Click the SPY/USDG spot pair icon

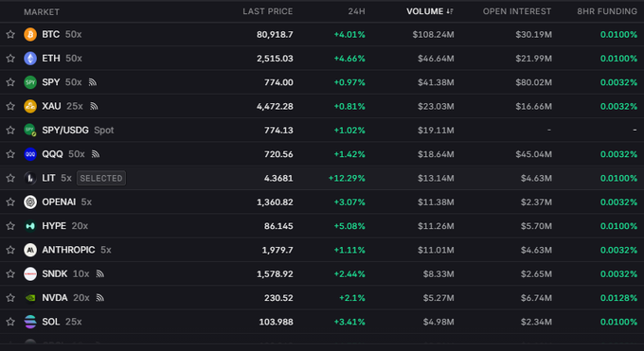pyautogui.click(x=30, y=131)
